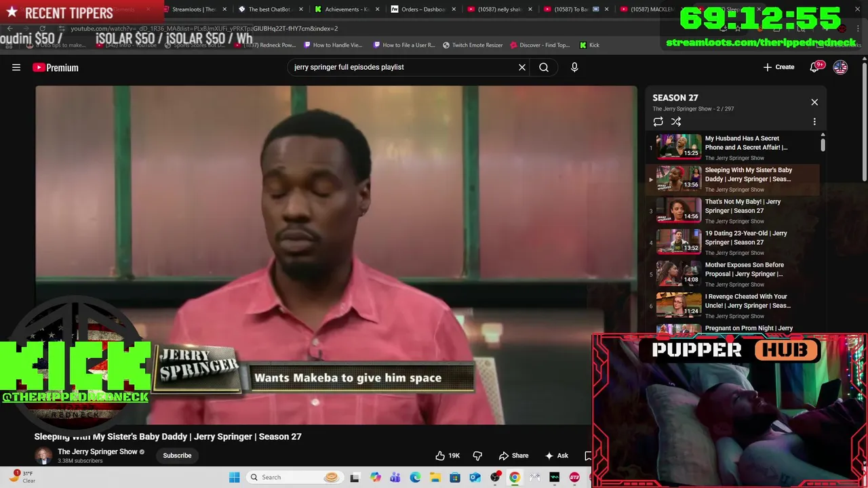The image size is (868, 488).
Task: Click the page vertical scrollbar
Action: [864, 122]
